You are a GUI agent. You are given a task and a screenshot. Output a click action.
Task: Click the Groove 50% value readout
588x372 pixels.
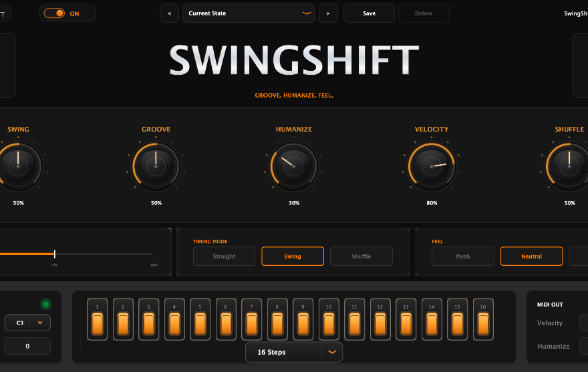156,203
